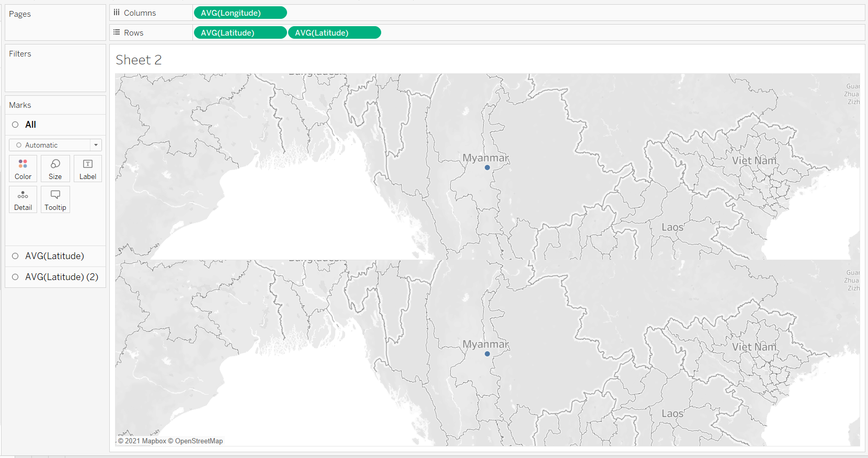Viewport: 868px width, 458px height.
Task: Click the Pages shelf
Action: 55,23
